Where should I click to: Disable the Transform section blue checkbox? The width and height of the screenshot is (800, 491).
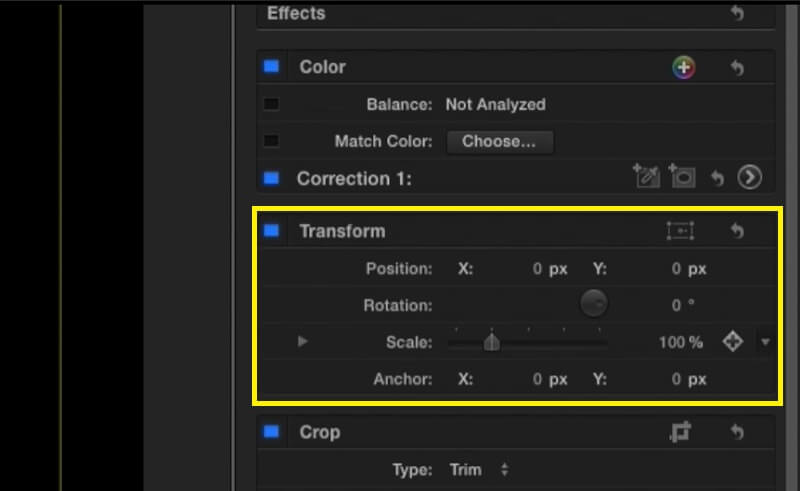coord(271,231)
